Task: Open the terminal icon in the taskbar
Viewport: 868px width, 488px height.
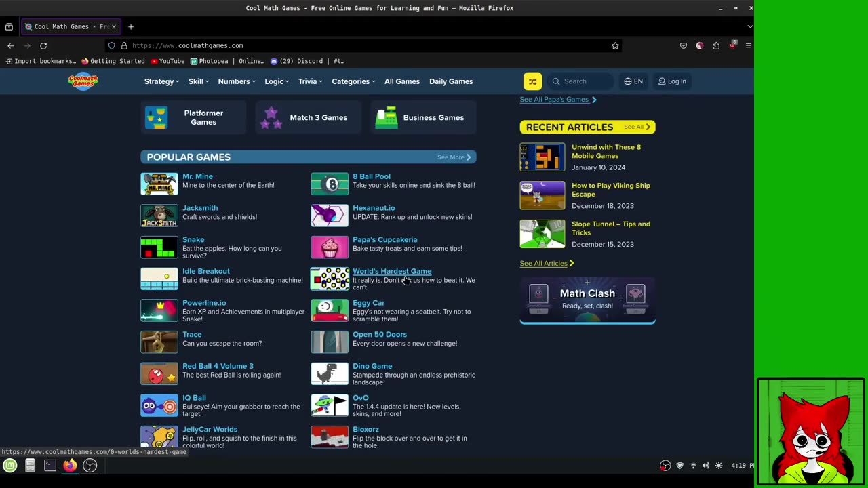Action: pos(50,465)
